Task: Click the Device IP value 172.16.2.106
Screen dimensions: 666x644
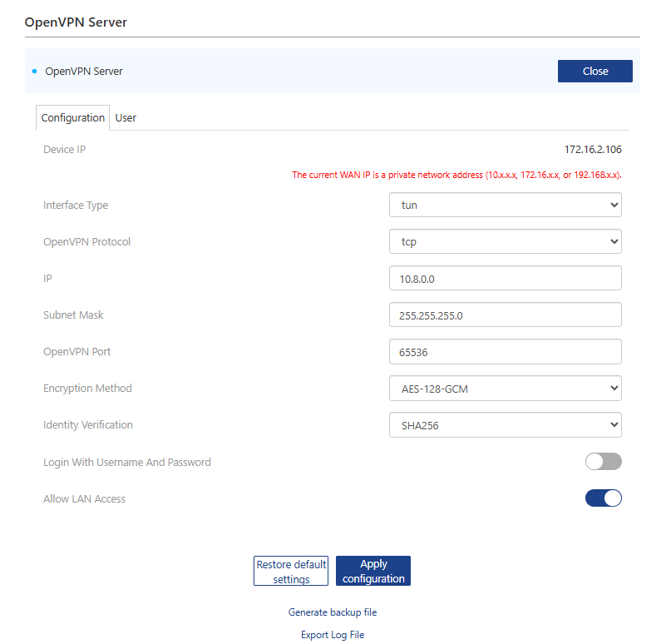Action: coord(593,150)
